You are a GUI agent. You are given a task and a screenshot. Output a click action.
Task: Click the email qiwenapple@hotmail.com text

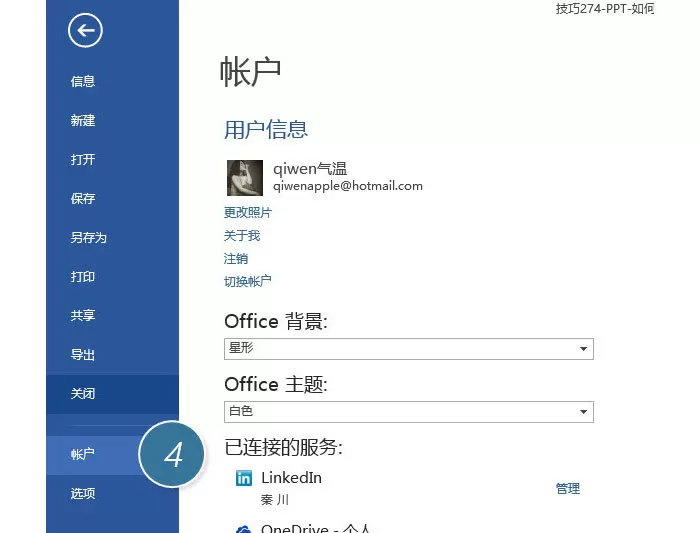pos(348,186)
